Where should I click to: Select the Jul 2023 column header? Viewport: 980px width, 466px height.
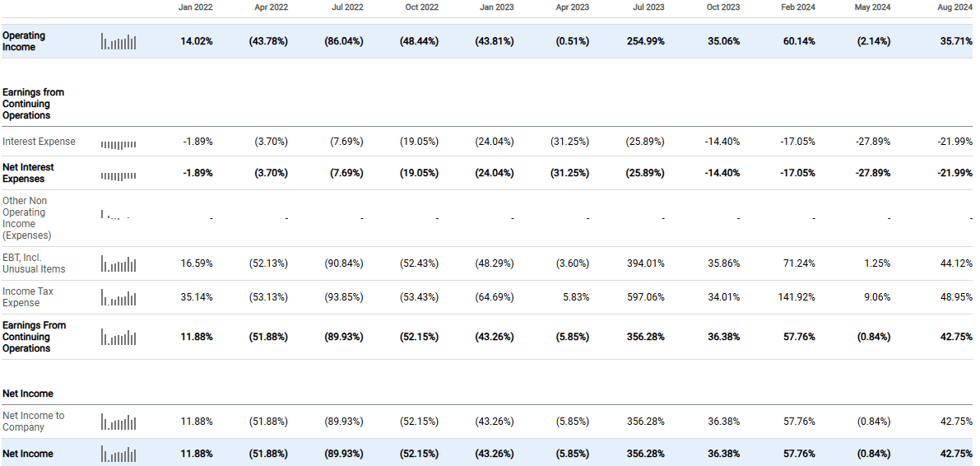[648, 7]
